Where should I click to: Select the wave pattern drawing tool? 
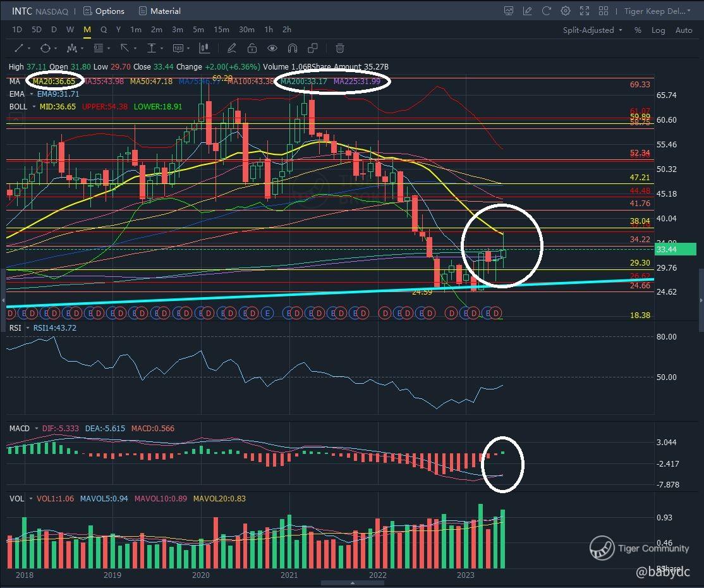[71, 48]
